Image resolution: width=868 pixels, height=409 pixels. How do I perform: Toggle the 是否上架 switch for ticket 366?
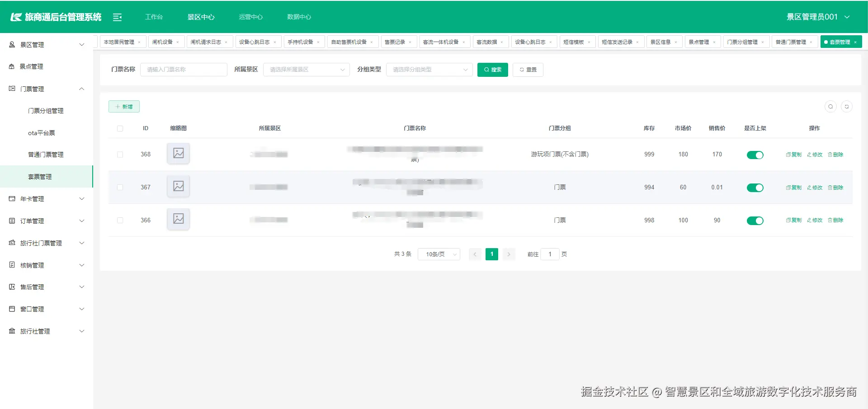pos(755,221)
